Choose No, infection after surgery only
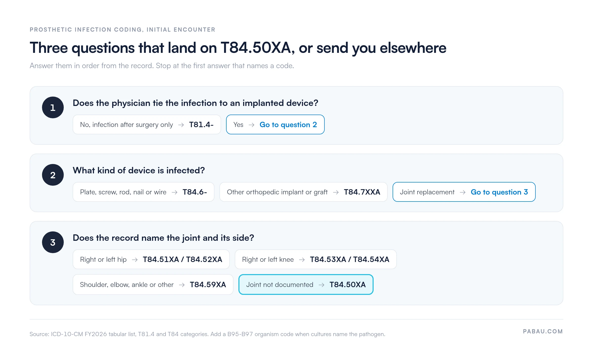Image resolution: width=593 pixels, height=364 pixels. point(147,124)
